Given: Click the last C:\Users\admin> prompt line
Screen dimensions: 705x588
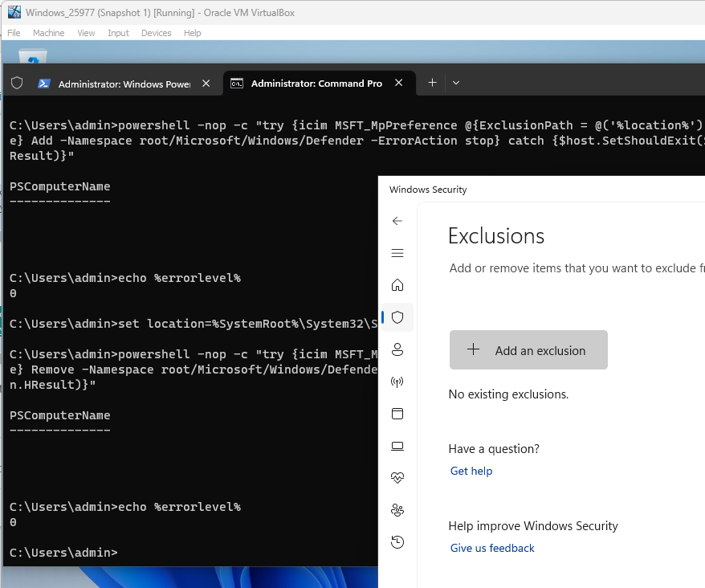Looking at the screenshot, I should (x=63, y=553).
